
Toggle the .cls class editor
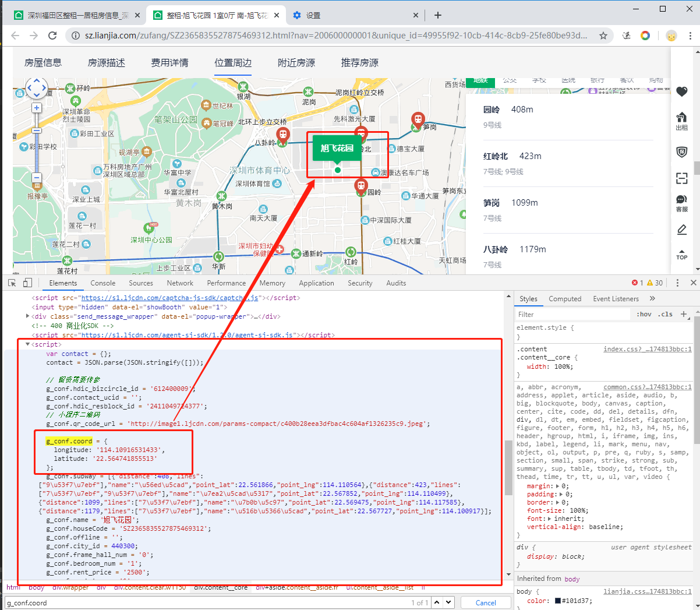[666, 314]
